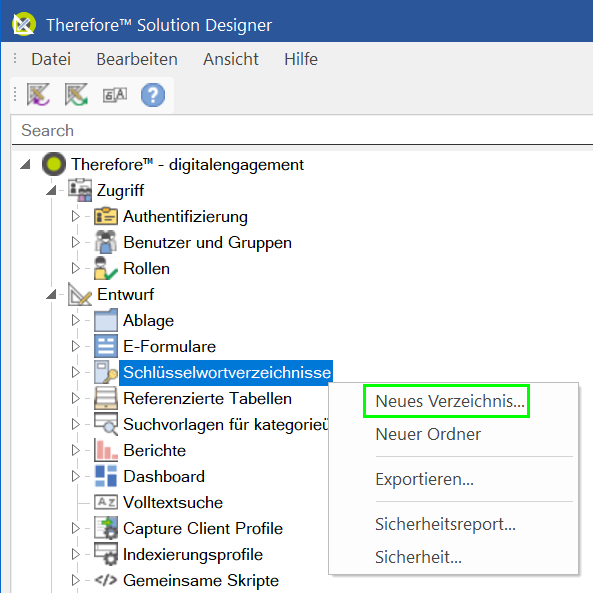This screenshot has width=593, height=593.
Task: Expand the Referenzierte Tabellen arrow
Action: (x=76, y=398)
